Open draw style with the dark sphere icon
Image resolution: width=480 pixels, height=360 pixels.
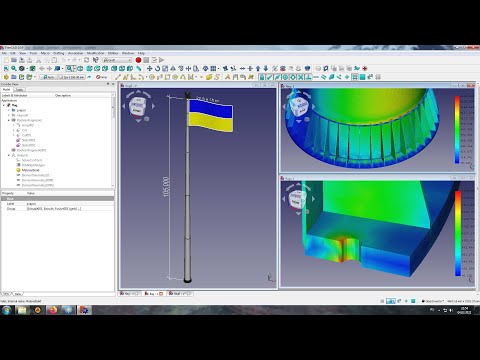pos(22,68)
